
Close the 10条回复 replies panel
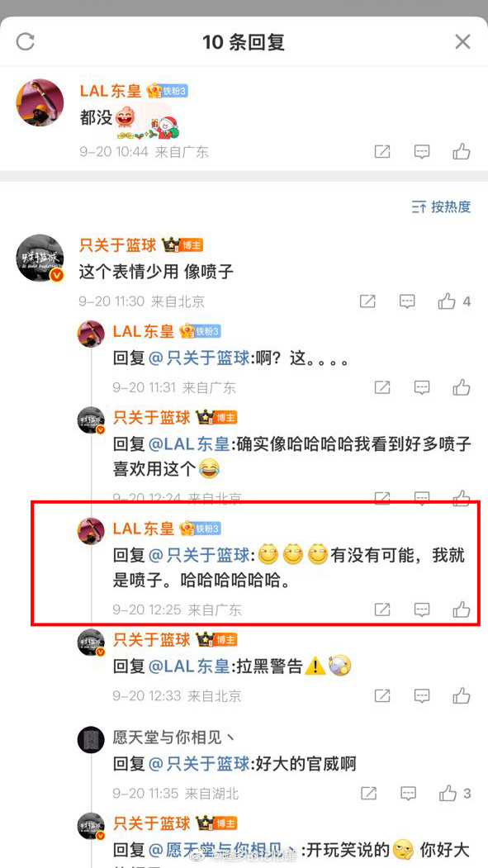click(462, 41)
